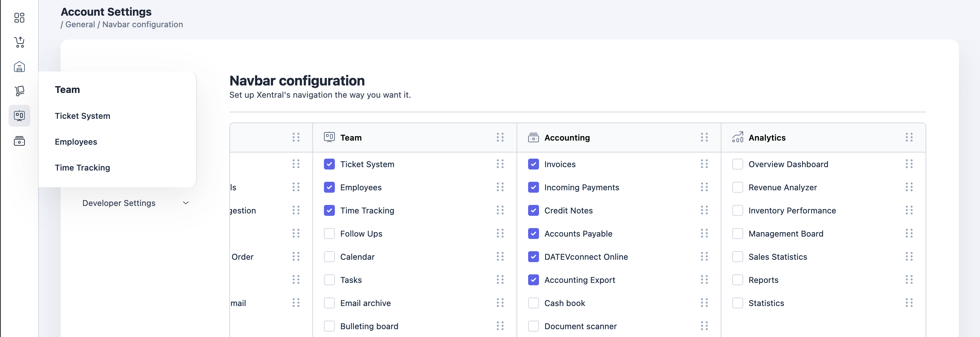Image resolution: width=980 pixels, height=337 pixels.
Task: Enable the Cash book checkbox
Action: click(533, 303)
